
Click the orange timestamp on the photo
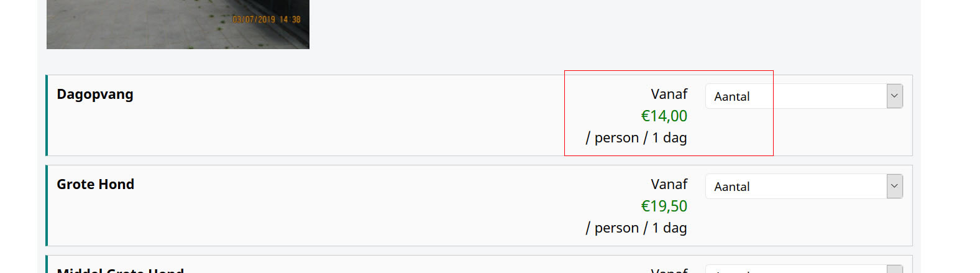[x=266, y=19]
